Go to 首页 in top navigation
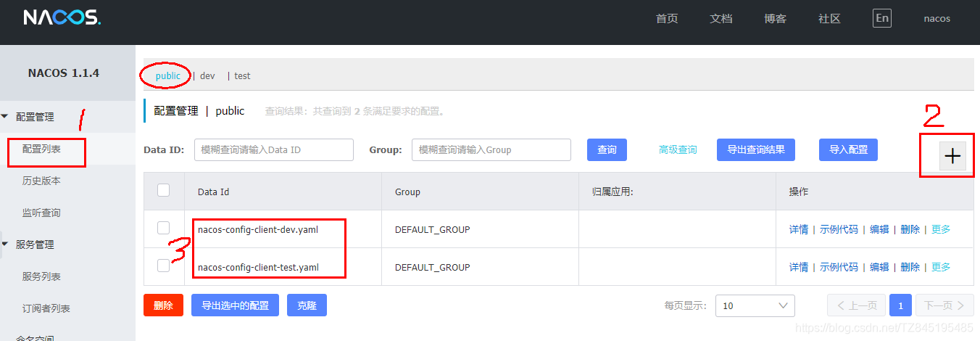This screenshot has height=341, width=980. [x=667, y=19]
